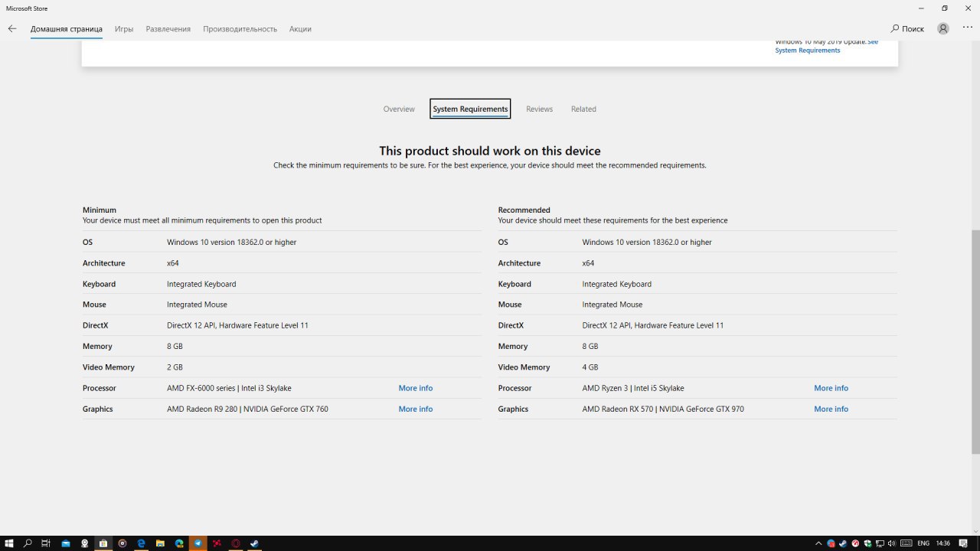Open Steam in taskbar
This screenshot has width=980, height=551.
tap(254, 543)
